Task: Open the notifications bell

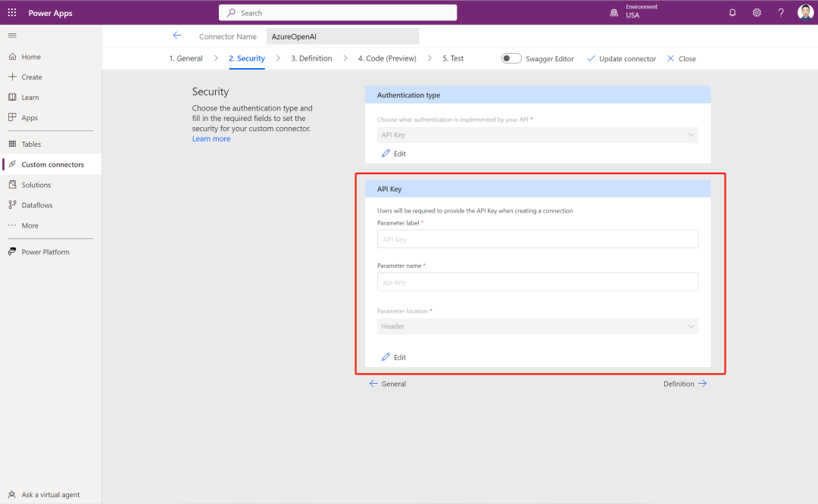Action: pos(732,13)
